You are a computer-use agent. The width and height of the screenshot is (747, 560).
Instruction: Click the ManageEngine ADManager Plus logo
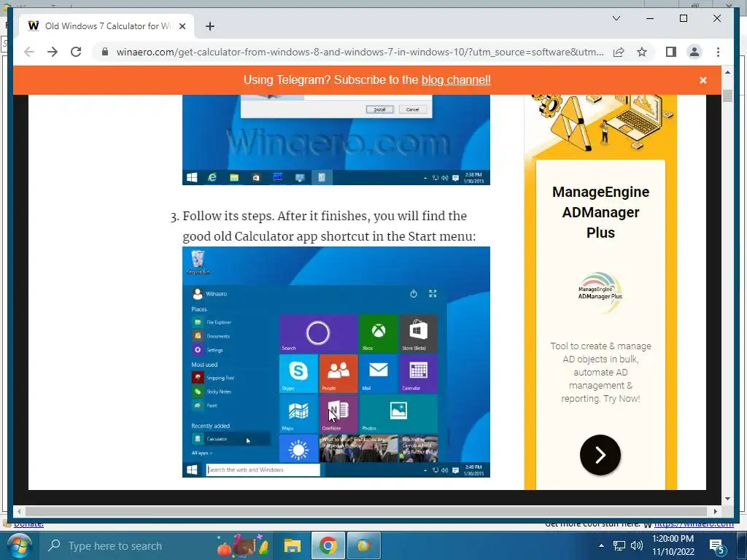point(600,292)
